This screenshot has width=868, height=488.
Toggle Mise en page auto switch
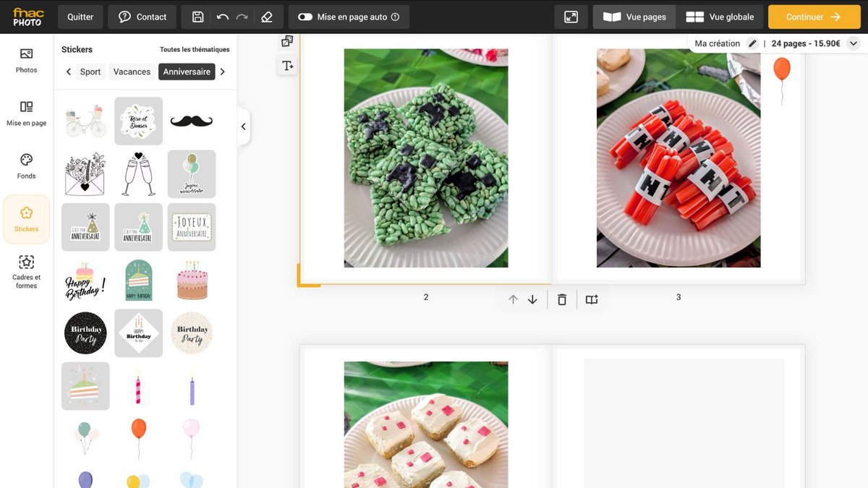pyautogui.click(x=305, y=17)
